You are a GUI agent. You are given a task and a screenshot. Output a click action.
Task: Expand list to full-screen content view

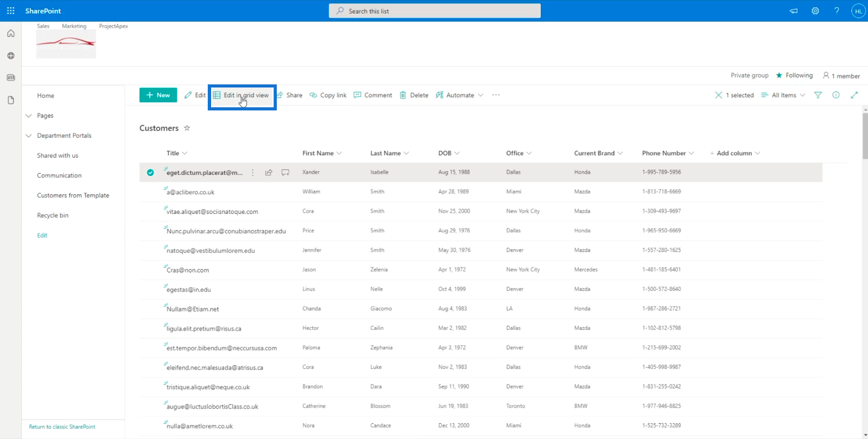pos(854,95)
